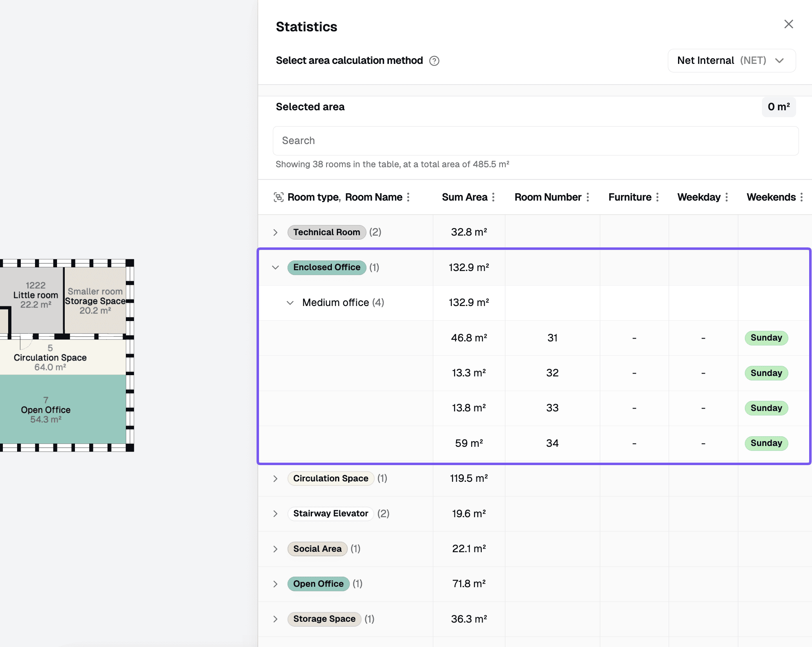Open the Weekends column options menu
This screenshot has width=812, height=647.
point(801,197)
